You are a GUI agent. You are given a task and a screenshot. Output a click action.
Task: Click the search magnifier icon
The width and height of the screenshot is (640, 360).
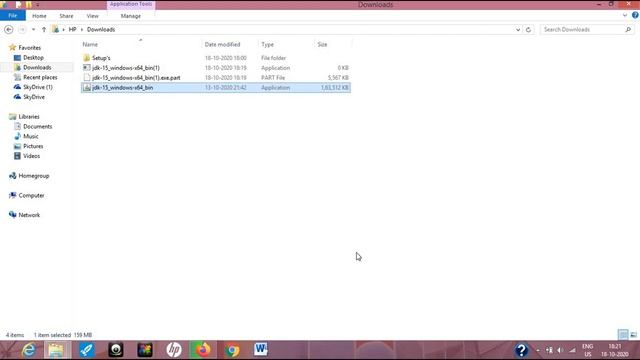(628, 29)
